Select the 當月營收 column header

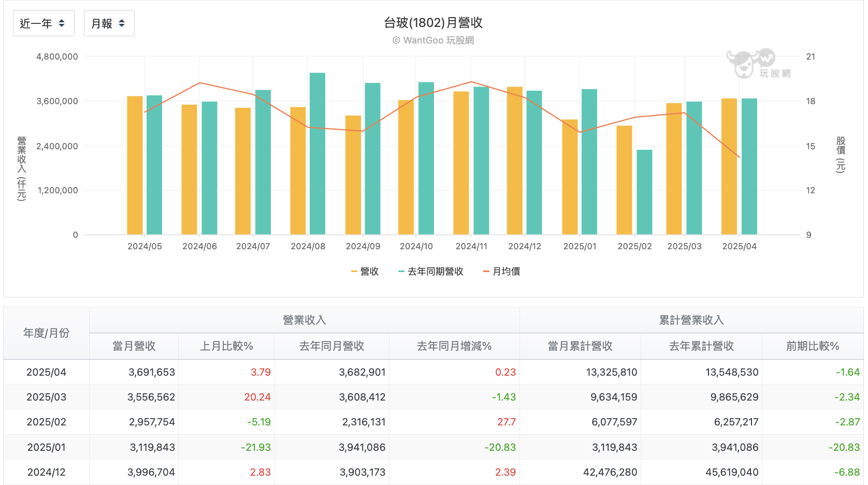(x=134, y=346)
